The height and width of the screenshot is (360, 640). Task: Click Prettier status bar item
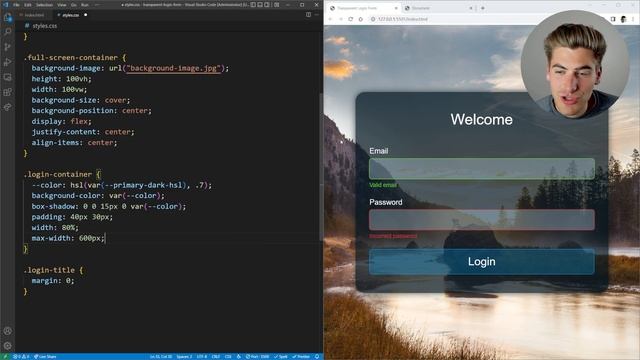301,357
